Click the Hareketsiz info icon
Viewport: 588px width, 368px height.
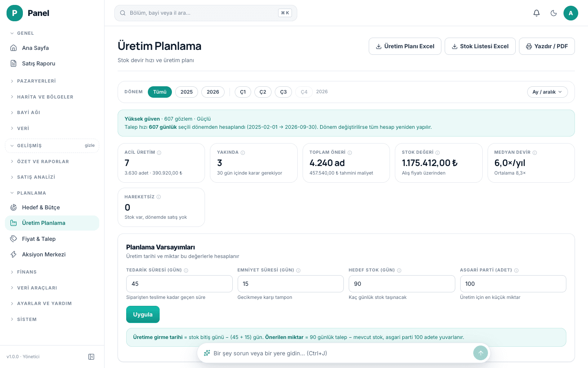[x=159, y=197]
